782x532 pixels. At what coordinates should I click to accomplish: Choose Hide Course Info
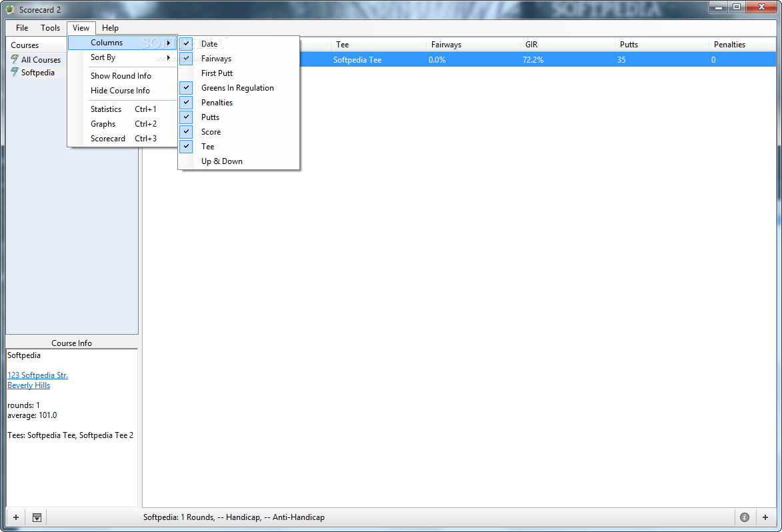[120, 91]
